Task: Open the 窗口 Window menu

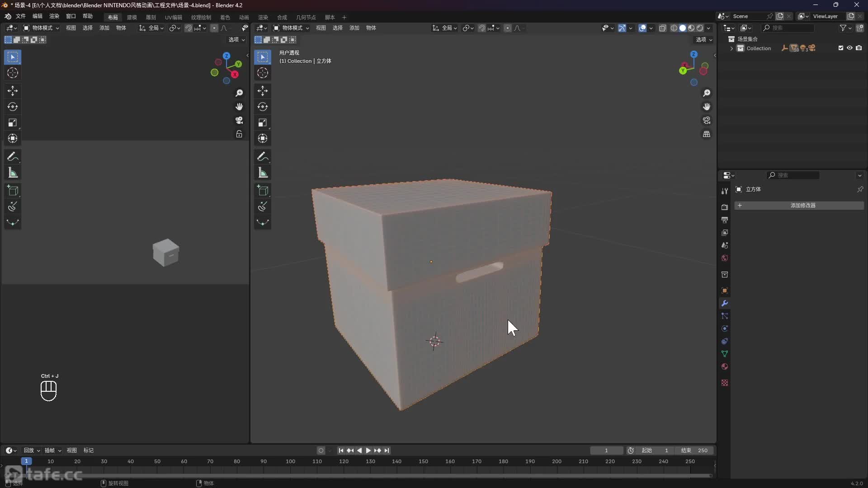Action: [71, 16]
